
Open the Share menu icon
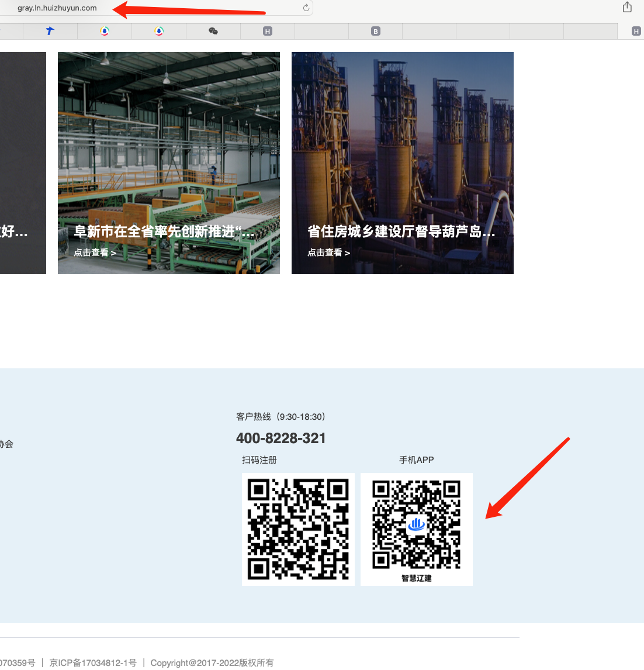pos(627,7)
